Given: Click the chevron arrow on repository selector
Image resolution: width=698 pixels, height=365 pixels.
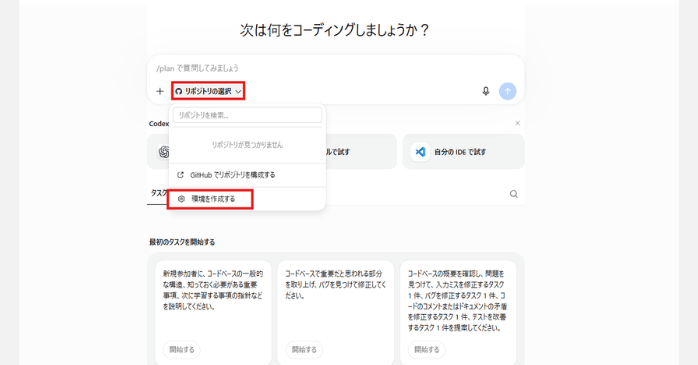Looking at the screenshot, I should pyautogui.click(x=238, y=91).
